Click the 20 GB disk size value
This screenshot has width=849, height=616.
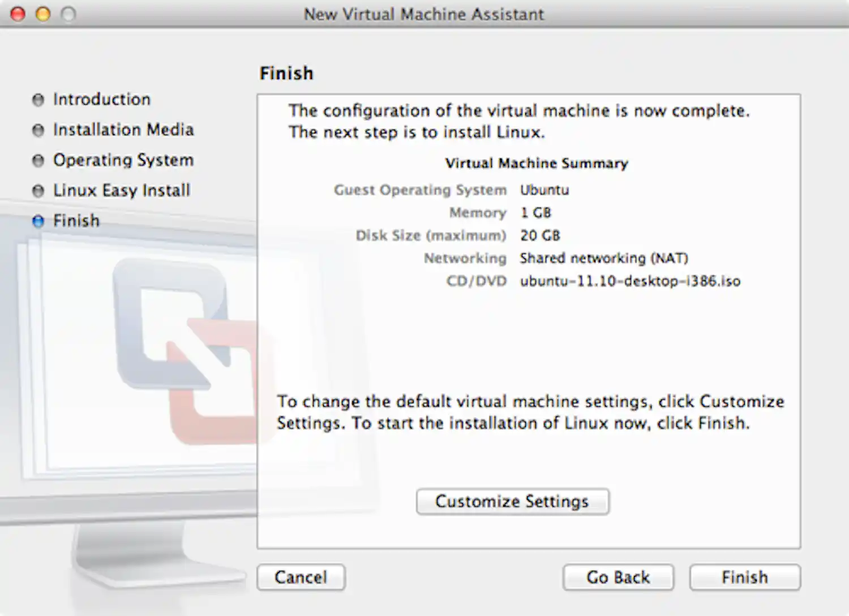[540, 235]
